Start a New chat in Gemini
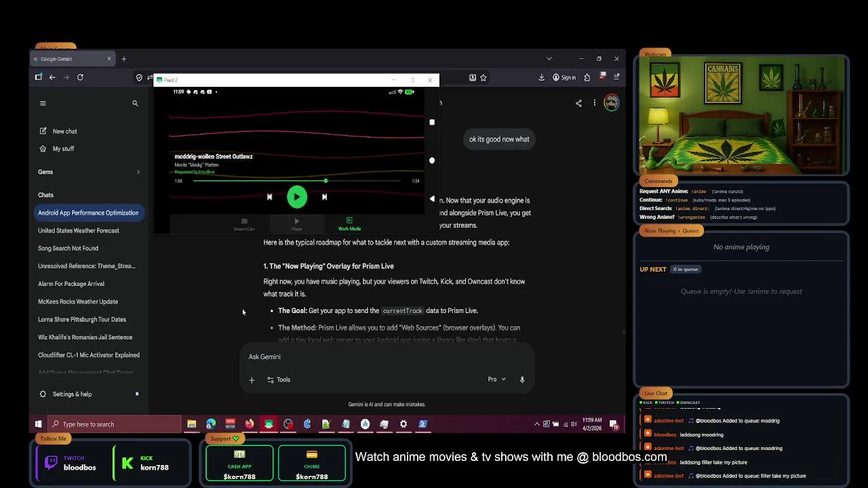The width and height of the screenshot is (868, 488). (x=58, y=131)
